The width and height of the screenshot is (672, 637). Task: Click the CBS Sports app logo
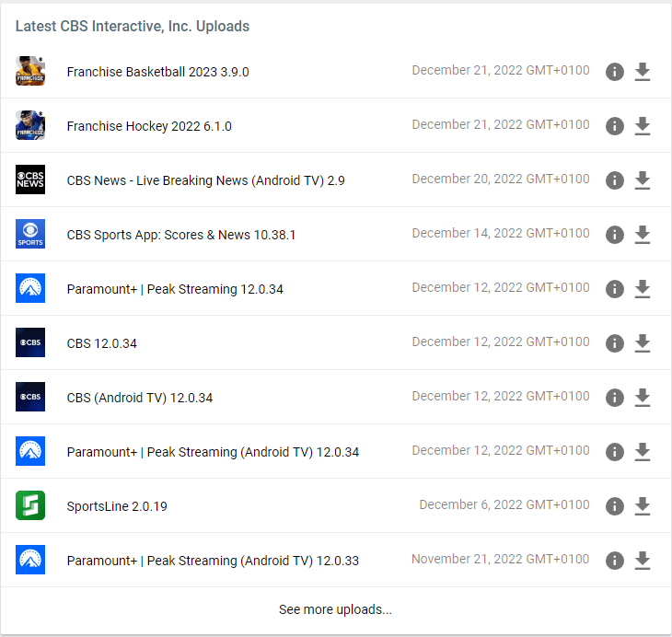pos(30,235)
